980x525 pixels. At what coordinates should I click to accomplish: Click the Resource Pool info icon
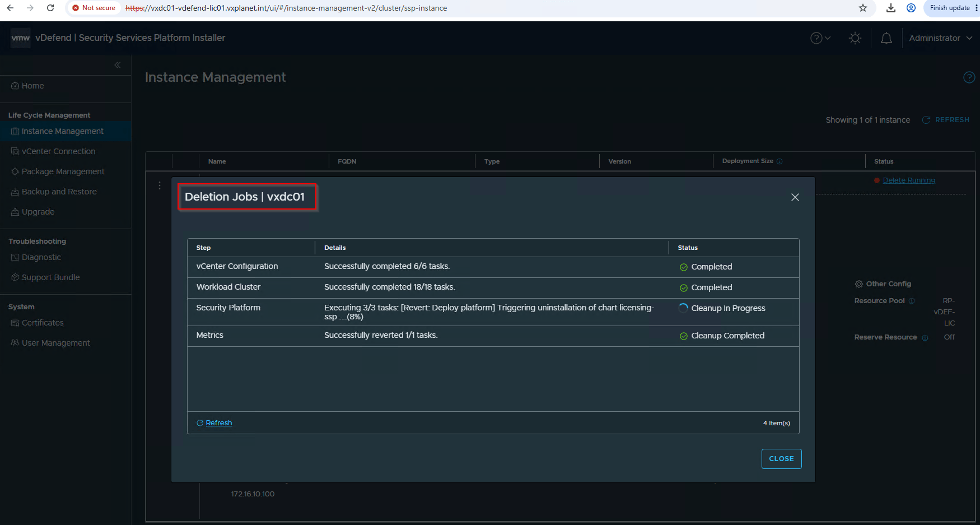coord(912,301)
